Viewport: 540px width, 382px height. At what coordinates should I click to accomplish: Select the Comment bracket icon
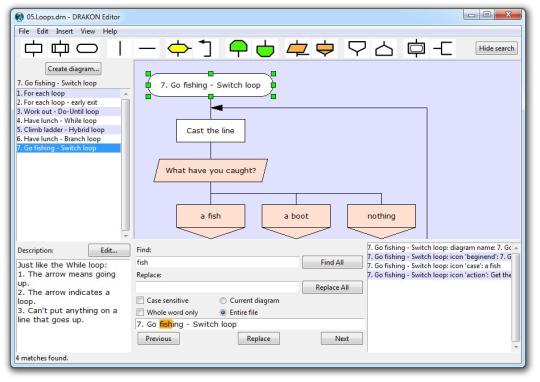click(443, 48)
